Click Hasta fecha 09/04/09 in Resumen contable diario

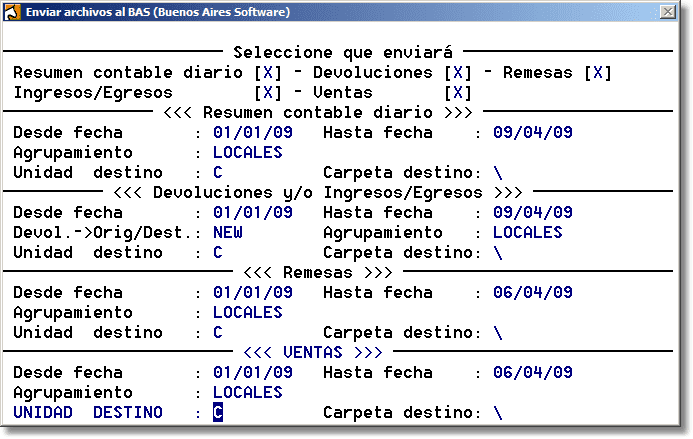pos(533,133)
